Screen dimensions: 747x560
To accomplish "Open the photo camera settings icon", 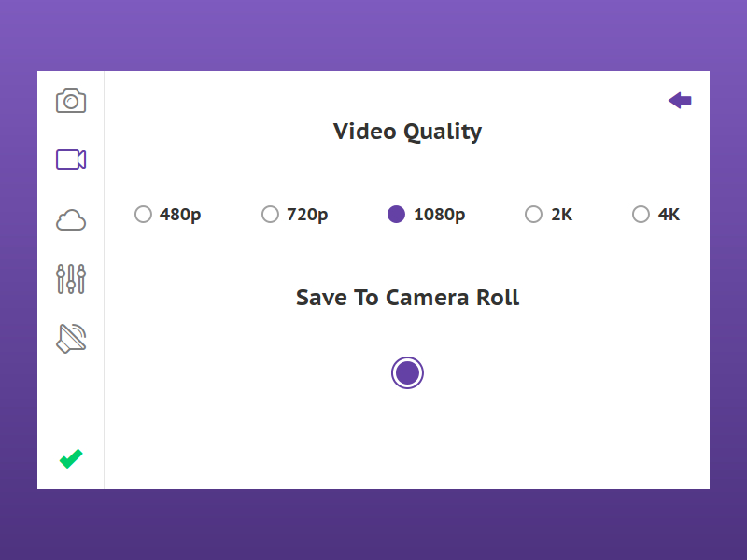I will (71, 100).
